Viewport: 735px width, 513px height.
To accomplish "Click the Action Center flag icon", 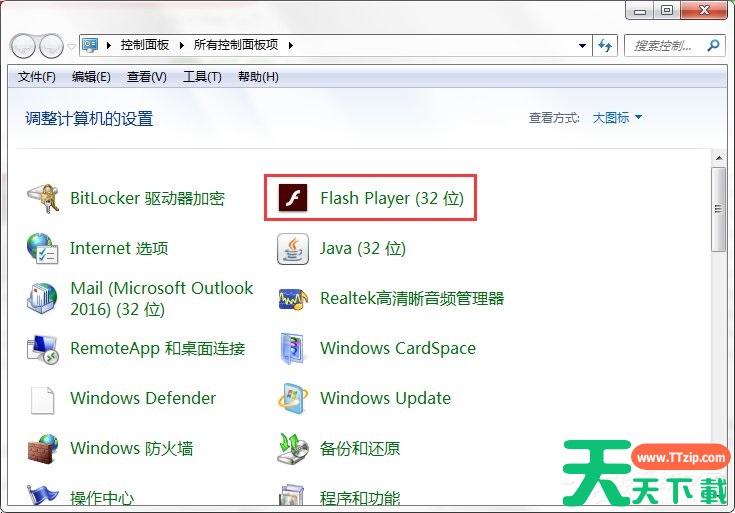I will (42, 495).
